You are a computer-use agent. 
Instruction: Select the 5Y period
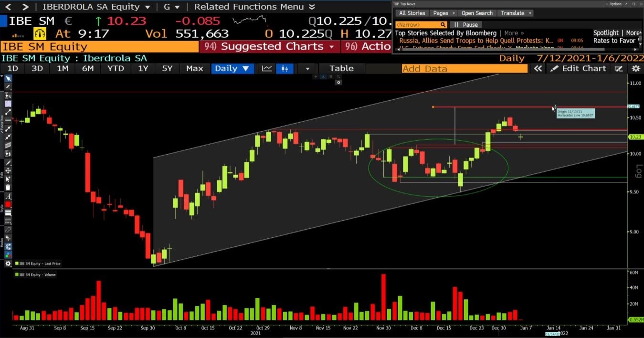[x=167, y=68]
